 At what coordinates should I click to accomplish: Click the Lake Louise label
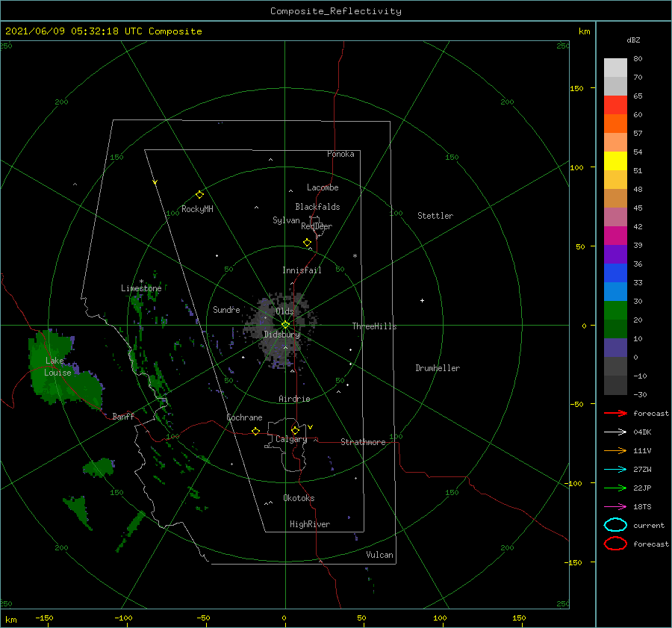[57, 367]
